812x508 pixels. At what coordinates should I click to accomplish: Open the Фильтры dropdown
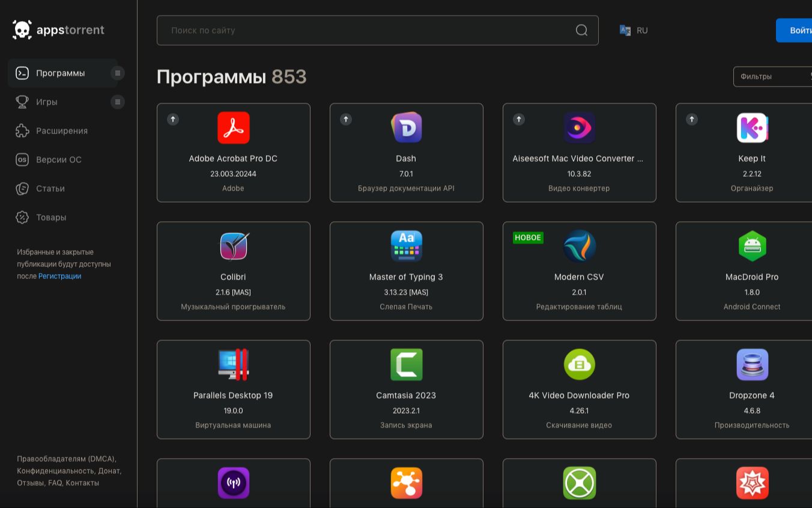(x=772, y=76)
